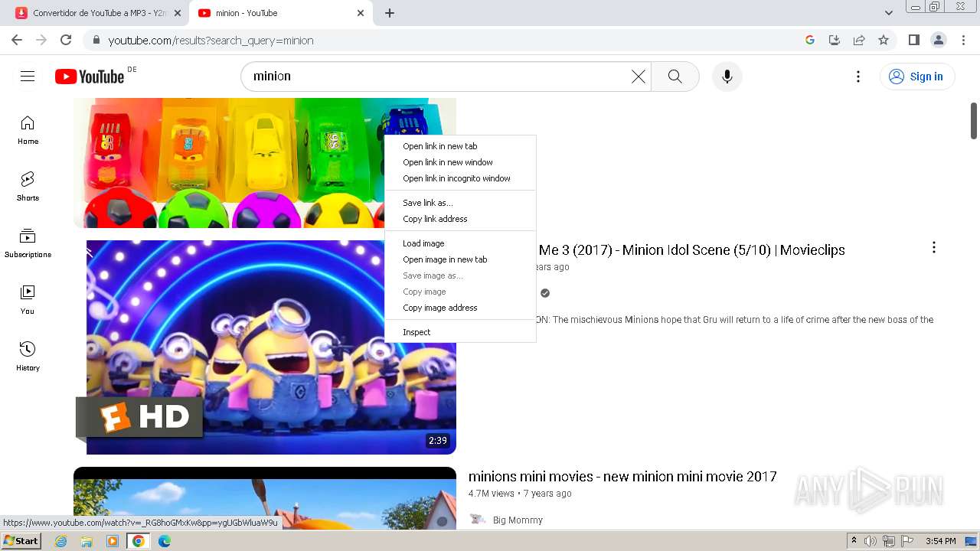Open History in sidebar

click(x=28, y=357)
